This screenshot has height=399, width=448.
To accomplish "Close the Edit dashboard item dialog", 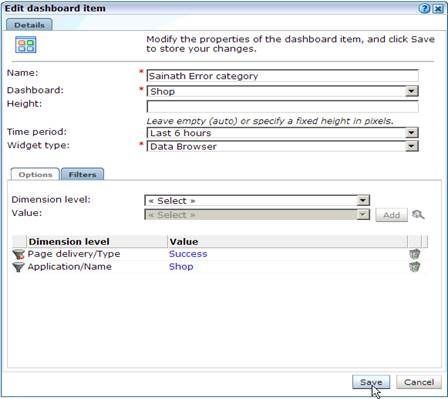I will 438,9.
